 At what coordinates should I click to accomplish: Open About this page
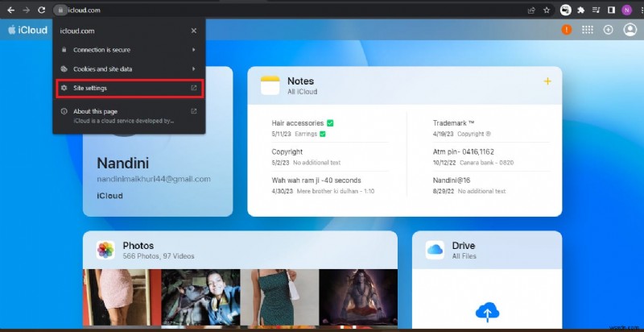(129, 116)
